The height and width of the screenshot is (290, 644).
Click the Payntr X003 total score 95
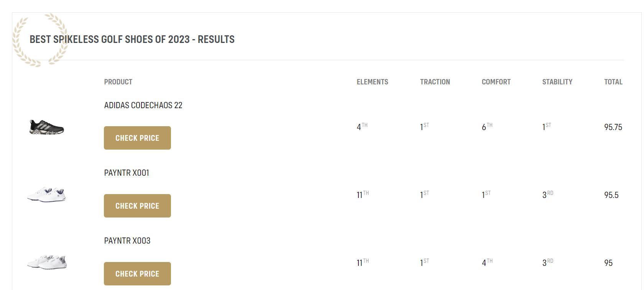click(608, 263)
